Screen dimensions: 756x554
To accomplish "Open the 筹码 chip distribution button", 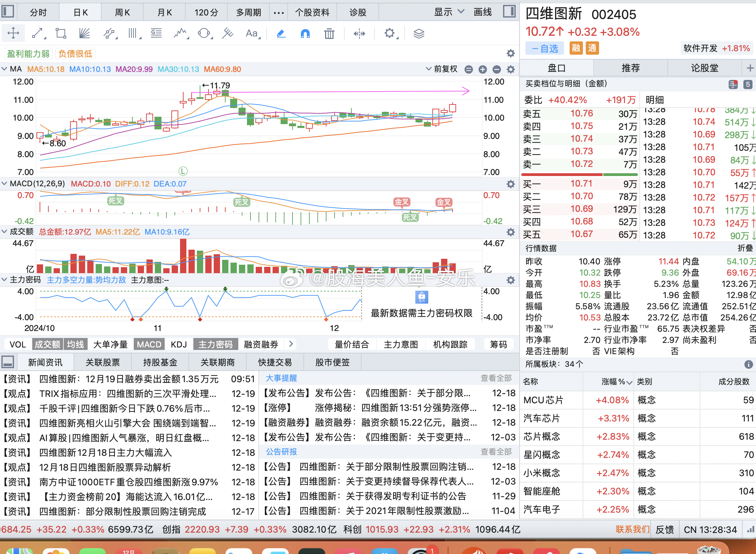I will pyautogui.click(x=499, y=344).
